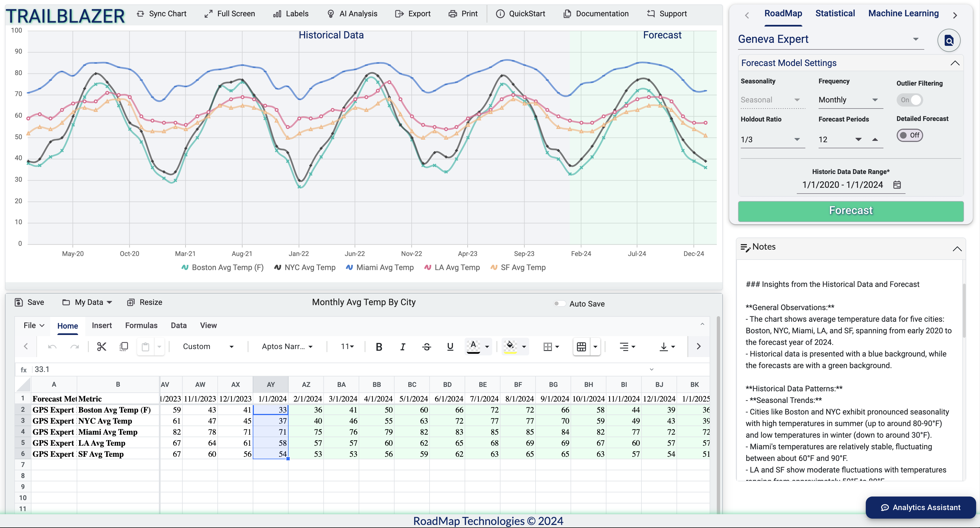This screenshot has width=980, height=528.
Task: Click the underline formatting icon
Action: [x=450, y=346]
